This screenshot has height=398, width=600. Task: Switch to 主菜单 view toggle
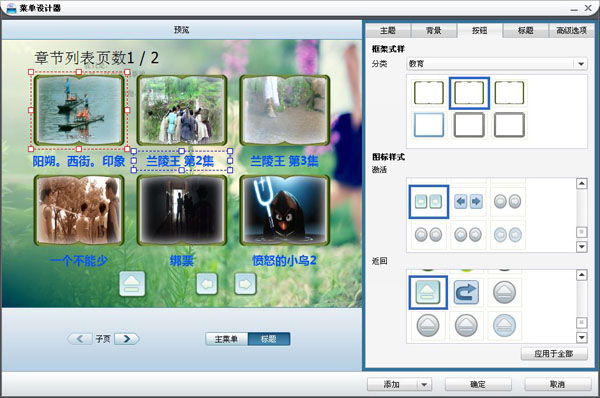coord(227,339)
